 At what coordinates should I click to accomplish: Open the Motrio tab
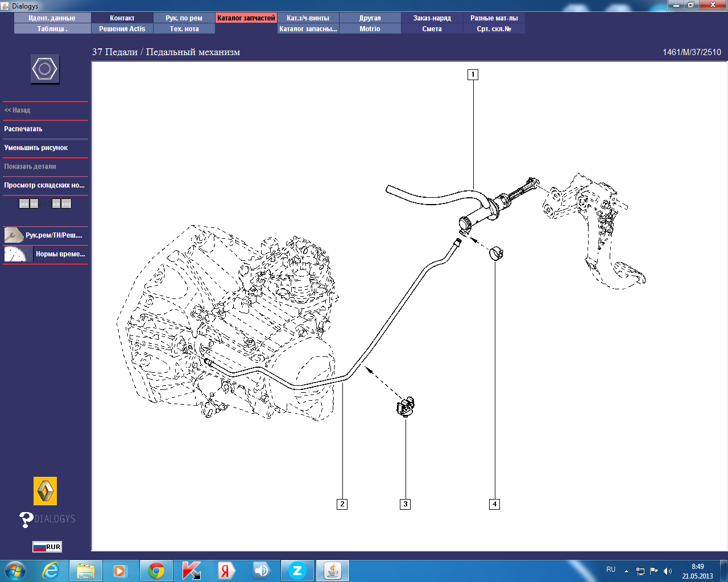pos(370,29)
